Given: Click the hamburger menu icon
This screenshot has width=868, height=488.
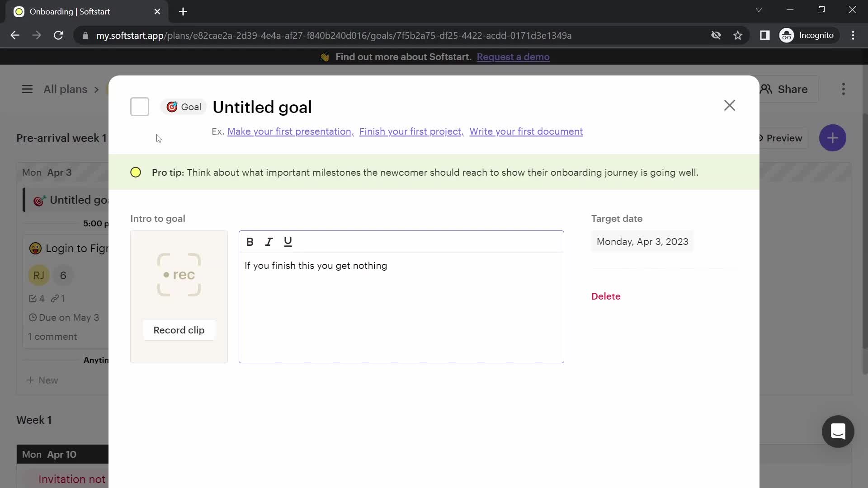Looking at the screenshot, I should click(x=27, y=89).
